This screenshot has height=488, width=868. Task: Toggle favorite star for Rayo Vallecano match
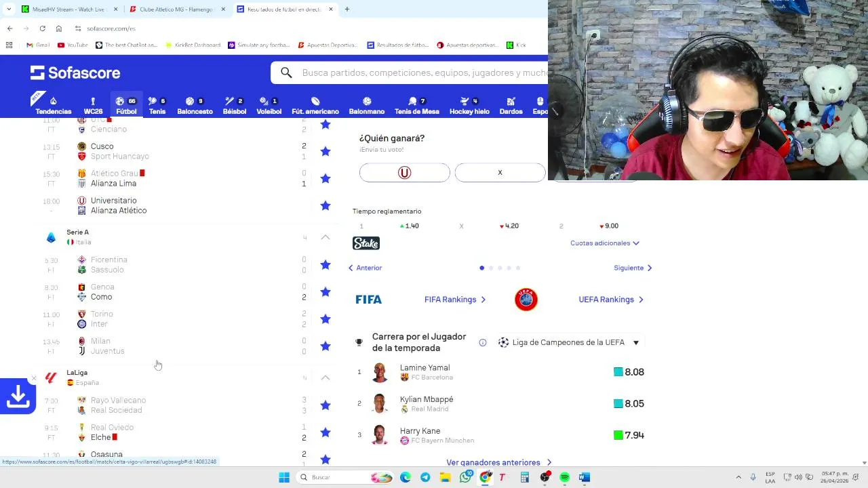point(325,405)
